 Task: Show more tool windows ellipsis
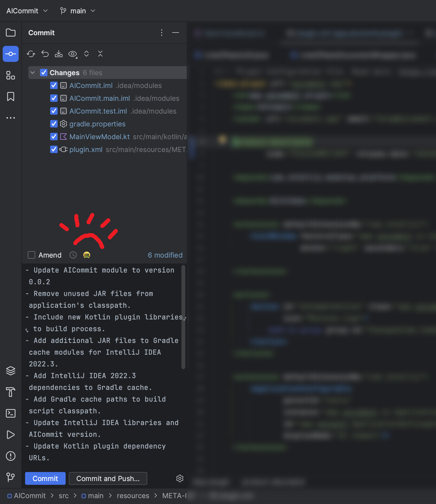(x=11, y=118)
